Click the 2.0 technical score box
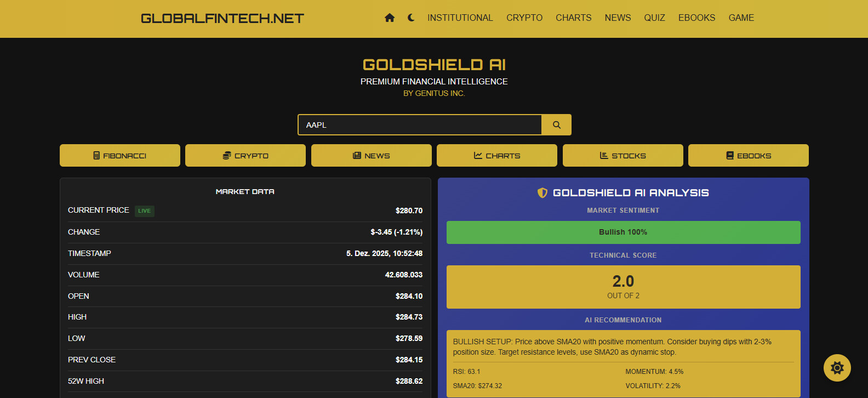The image size is (868, 398). pyautogui.click(x=624, y=287)
